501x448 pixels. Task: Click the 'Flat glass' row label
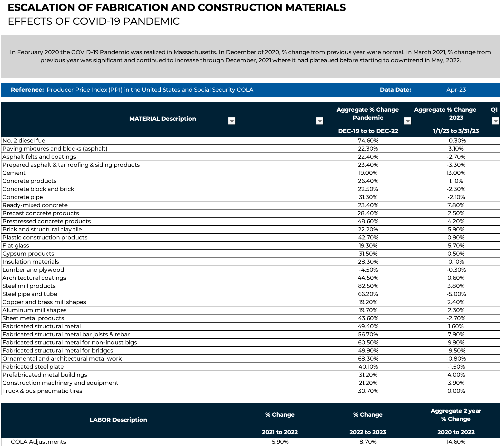(x=15, y=246)
